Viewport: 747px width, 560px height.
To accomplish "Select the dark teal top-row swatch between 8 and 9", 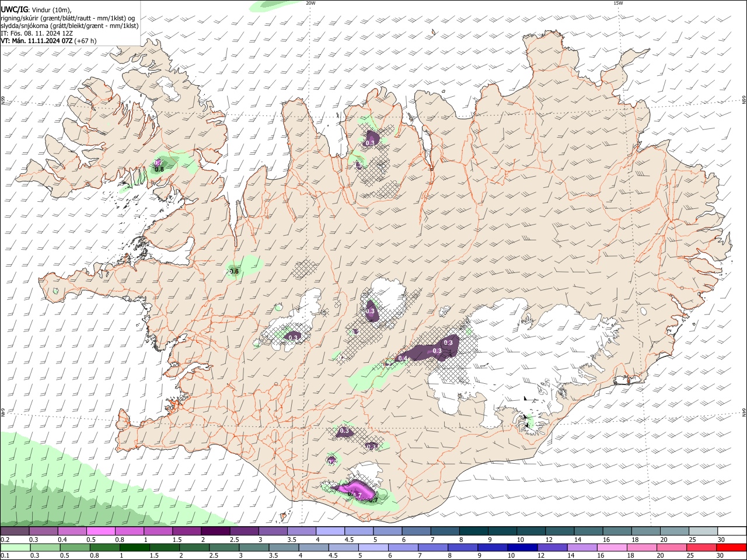I will pos(473,531).
